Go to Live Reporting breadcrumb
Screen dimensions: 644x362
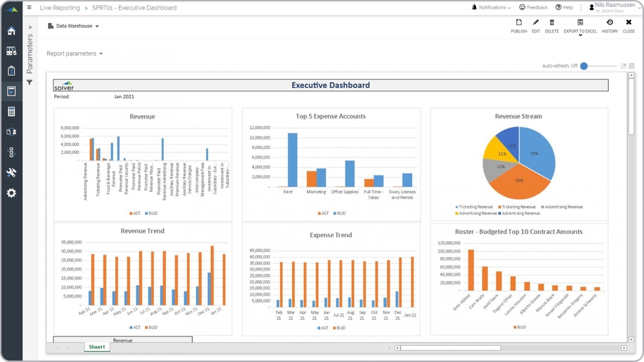pyautogui.click(x=60, y=8)
